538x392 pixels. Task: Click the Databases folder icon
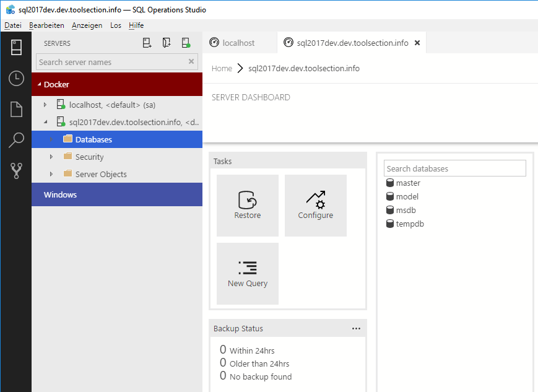click(x=68, y=139)
